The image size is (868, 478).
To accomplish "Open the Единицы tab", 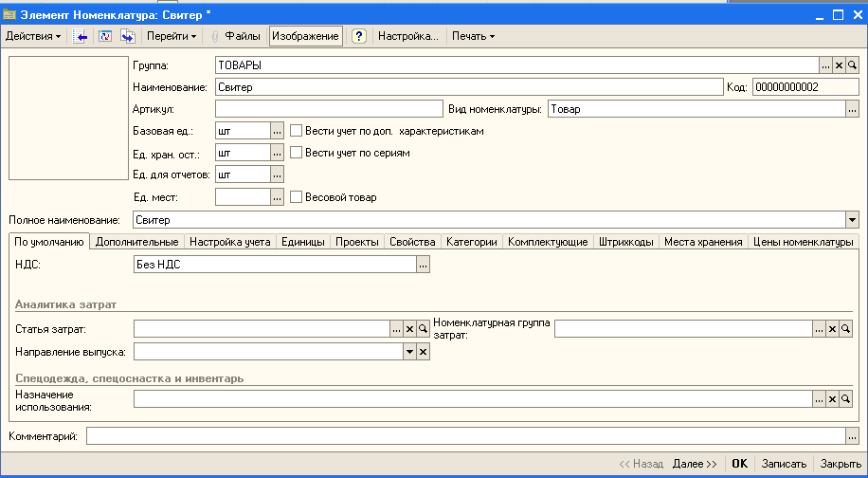I will (x=302, y=242).
